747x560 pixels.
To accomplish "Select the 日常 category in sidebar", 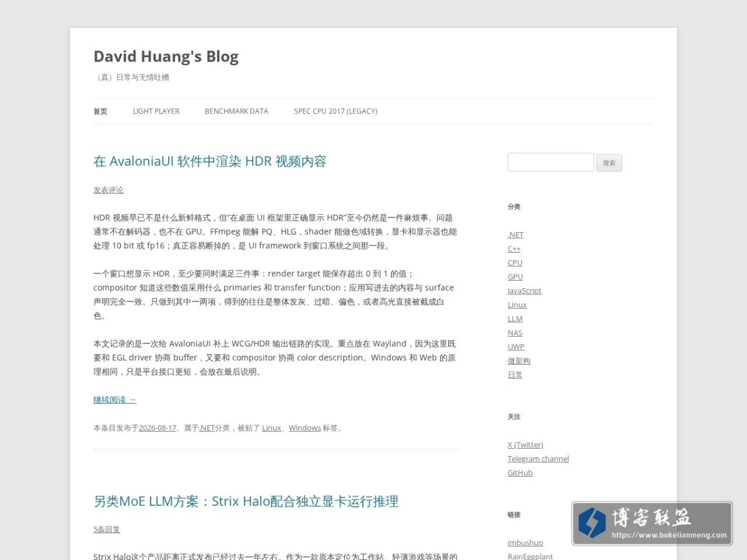I will point(515,375).
